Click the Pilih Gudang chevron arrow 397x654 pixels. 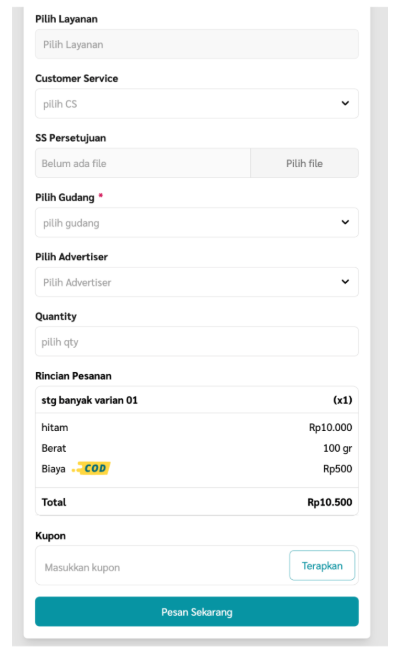345,222
